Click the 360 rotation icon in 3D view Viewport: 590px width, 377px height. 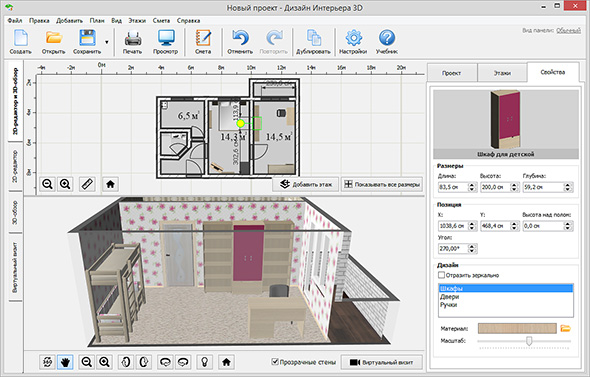(x=47, y=362)
